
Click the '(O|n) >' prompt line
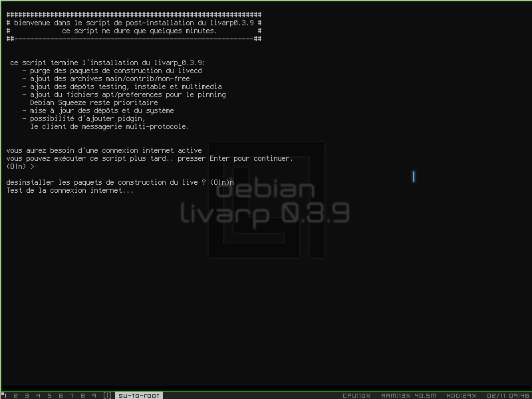click(x=21, y=167)
